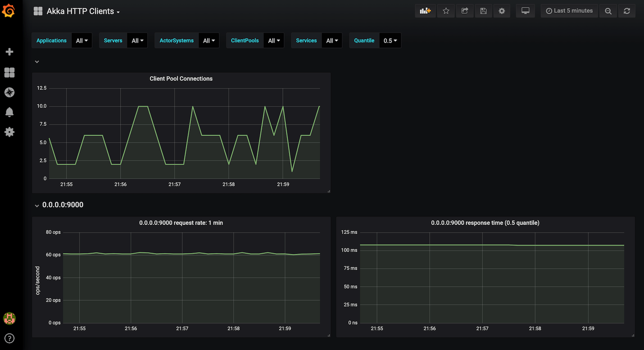
Task: Share the Akka HTTP Clients dashboard
Action: click(465, 11)
